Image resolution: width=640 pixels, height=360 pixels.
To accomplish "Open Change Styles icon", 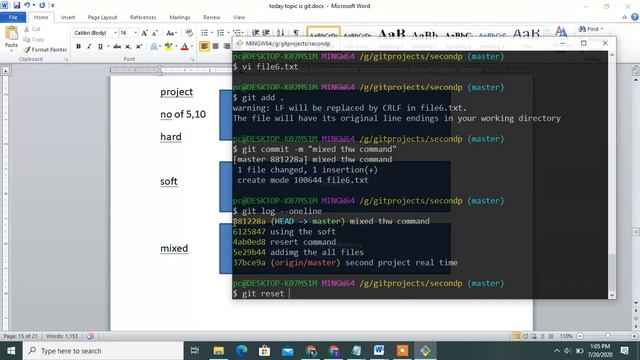I will point(561,31).
